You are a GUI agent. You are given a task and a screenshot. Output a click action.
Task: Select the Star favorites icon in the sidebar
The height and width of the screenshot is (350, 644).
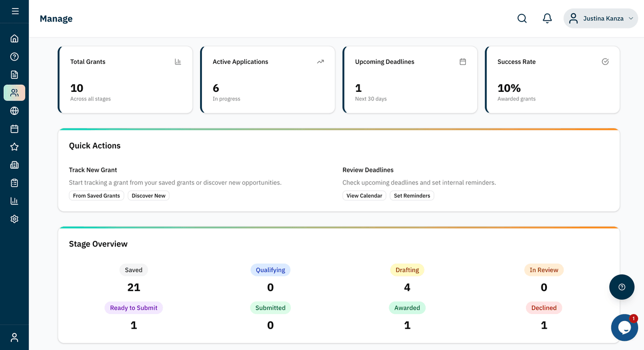click(14, 147)
